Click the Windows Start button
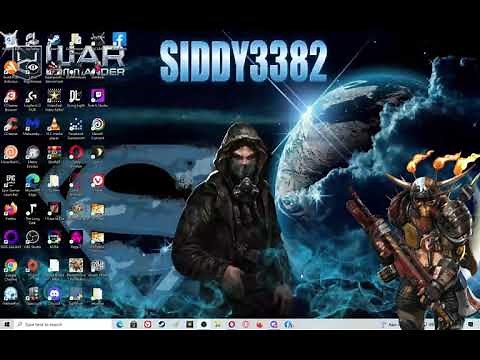Image resolution: width=480 pixels, height=360 pixels. tap(7, 324)
